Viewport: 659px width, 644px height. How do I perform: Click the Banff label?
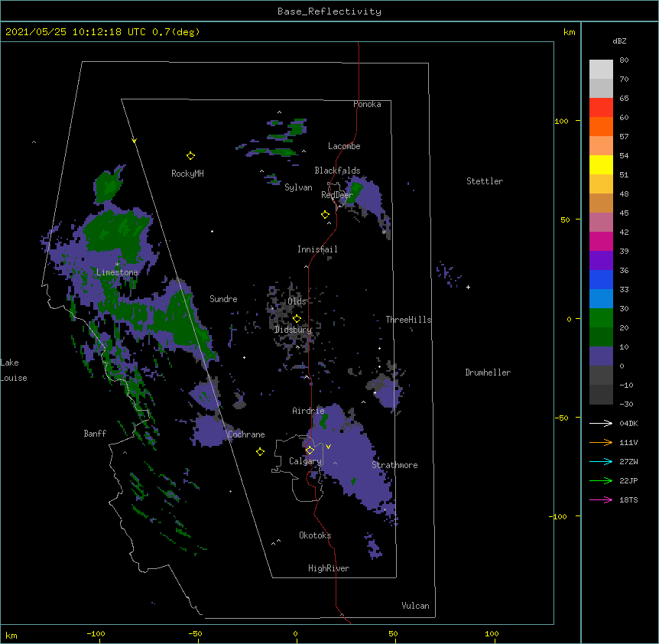pyautogui.click(x=95, y=434)
